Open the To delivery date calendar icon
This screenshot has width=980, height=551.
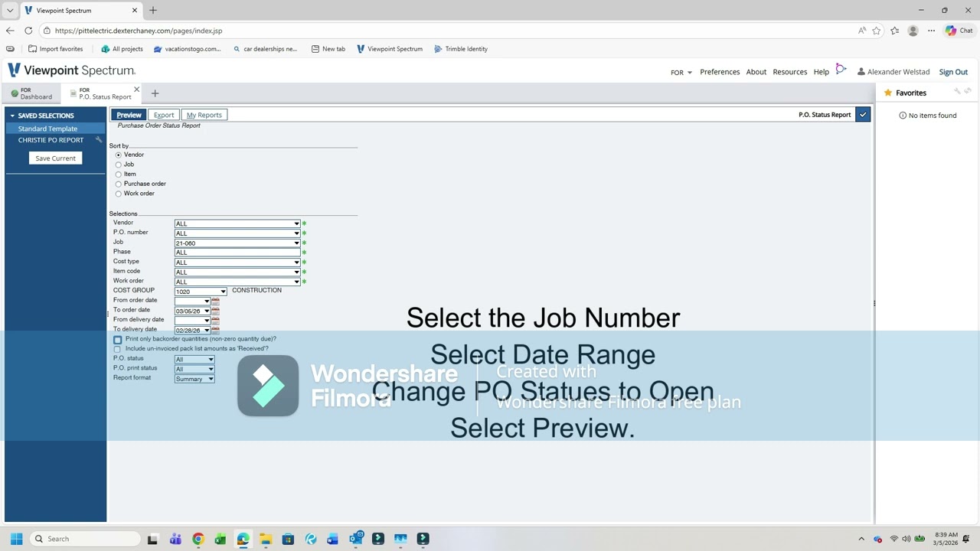215,330
